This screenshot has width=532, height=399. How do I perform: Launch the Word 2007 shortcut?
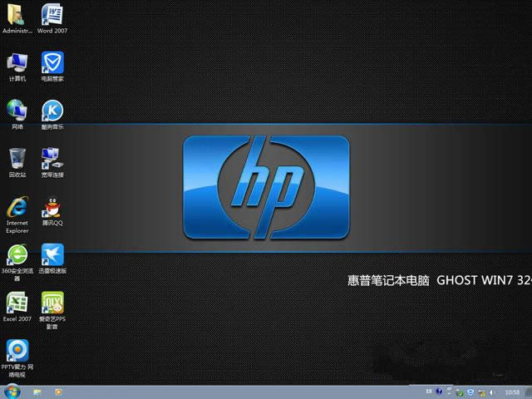pos(52,15)
